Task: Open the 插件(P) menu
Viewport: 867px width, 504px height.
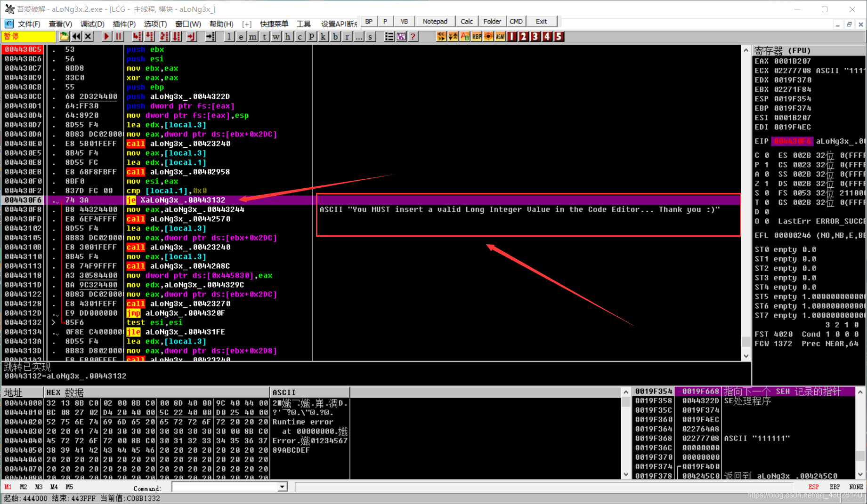Action: tap(124, 24)
